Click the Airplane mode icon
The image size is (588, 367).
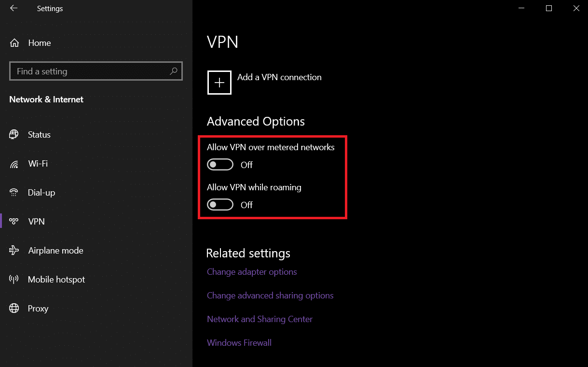pyautogui.click(x=14, y=251)
